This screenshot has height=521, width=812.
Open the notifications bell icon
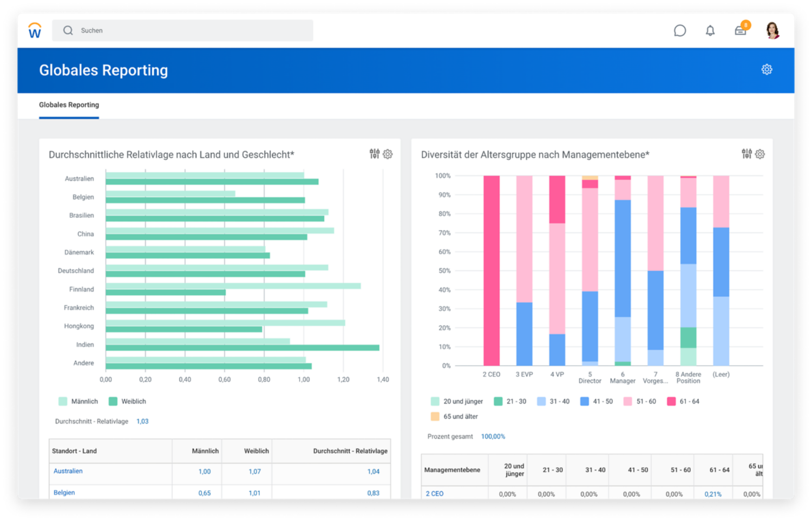(710, 31)
